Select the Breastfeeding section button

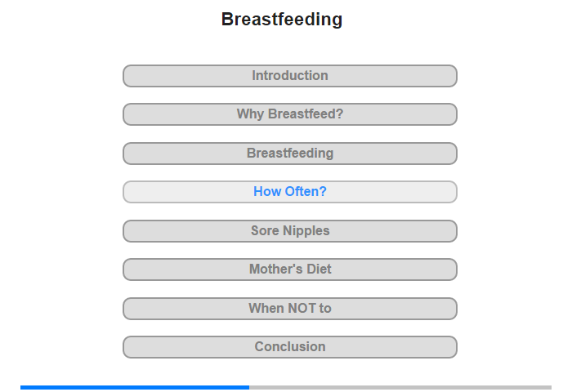click(289, 154)
